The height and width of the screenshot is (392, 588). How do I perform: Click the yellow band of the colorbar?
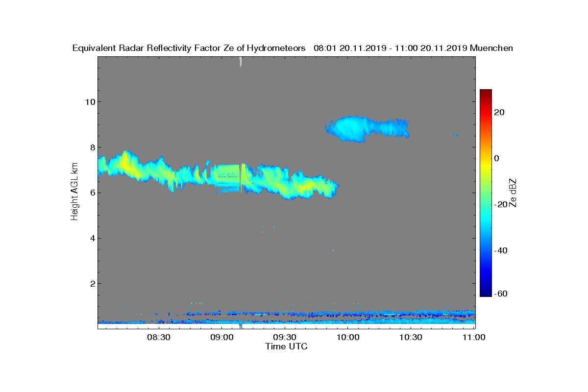coord(486,164)
